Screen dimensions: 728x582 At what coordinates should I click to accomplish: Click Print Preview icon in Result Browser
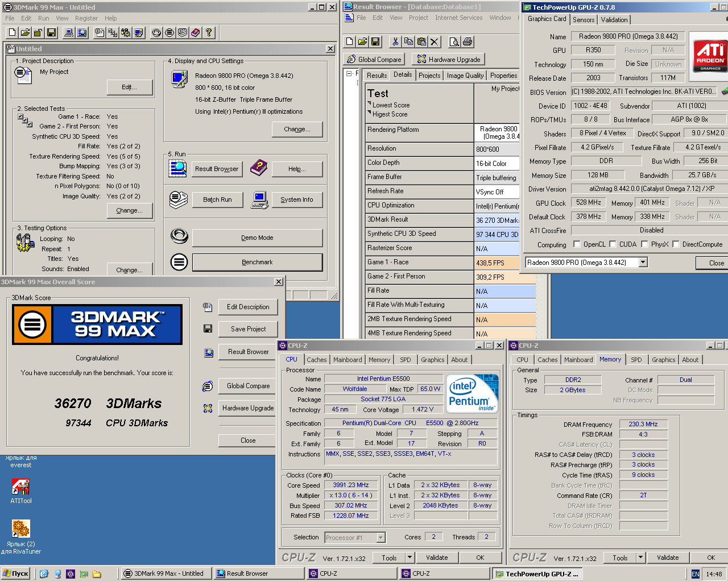pos(454,41)
